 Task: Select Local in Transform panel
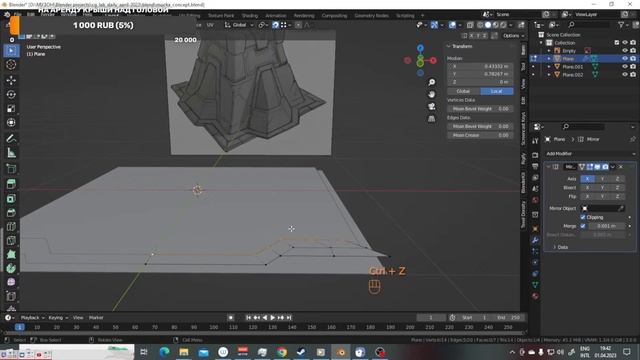[x=497, y=91]
